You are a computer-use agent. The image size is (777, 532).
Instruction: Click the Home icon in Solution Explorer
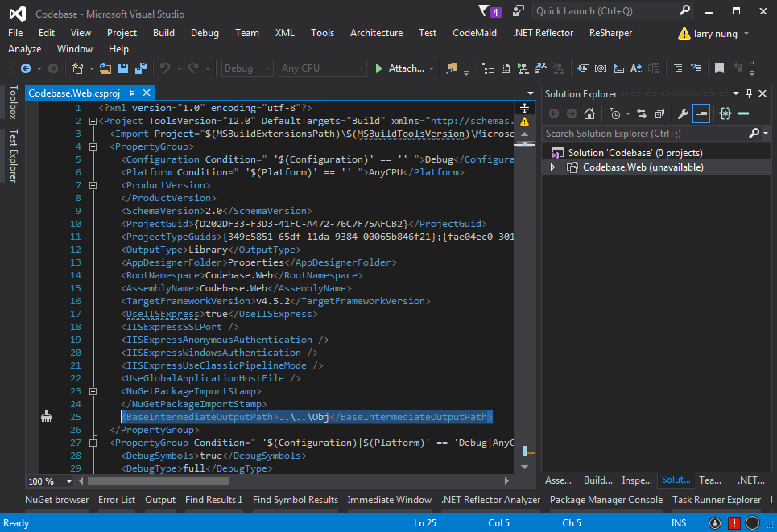(589, 113)
